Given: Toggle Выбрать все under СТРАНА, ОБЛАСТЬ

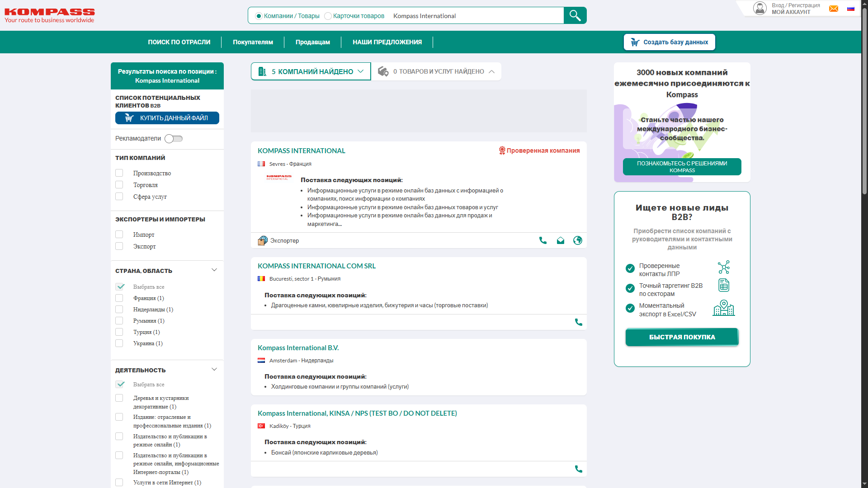Looking at the screenshot, I should [x=120, y=287].
